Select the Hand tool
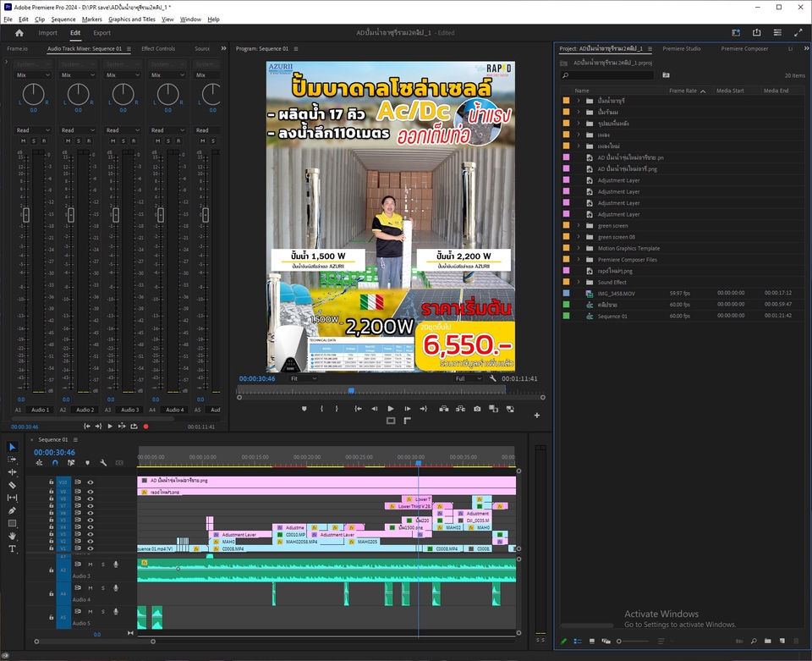This screenshot has height=661, width=812. point(13,536)
